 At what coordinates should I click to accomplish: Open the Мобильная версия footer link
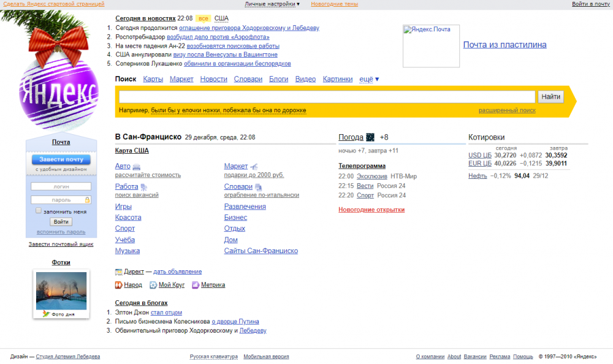pos(266,357)
